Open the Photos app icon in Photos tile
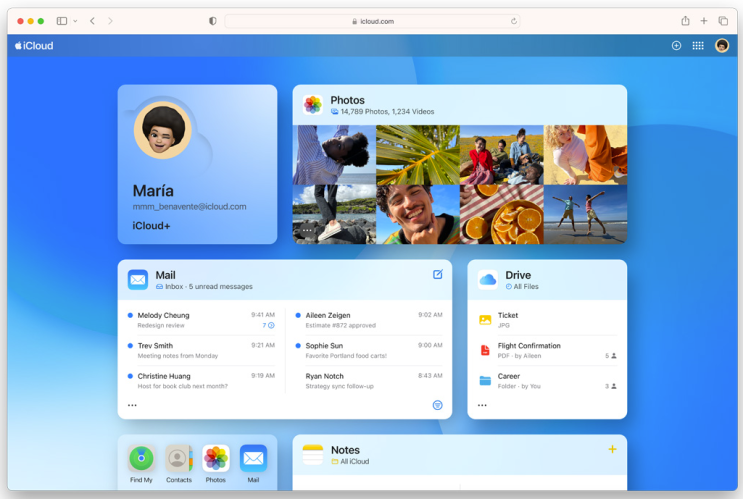 tap(313, 105)
